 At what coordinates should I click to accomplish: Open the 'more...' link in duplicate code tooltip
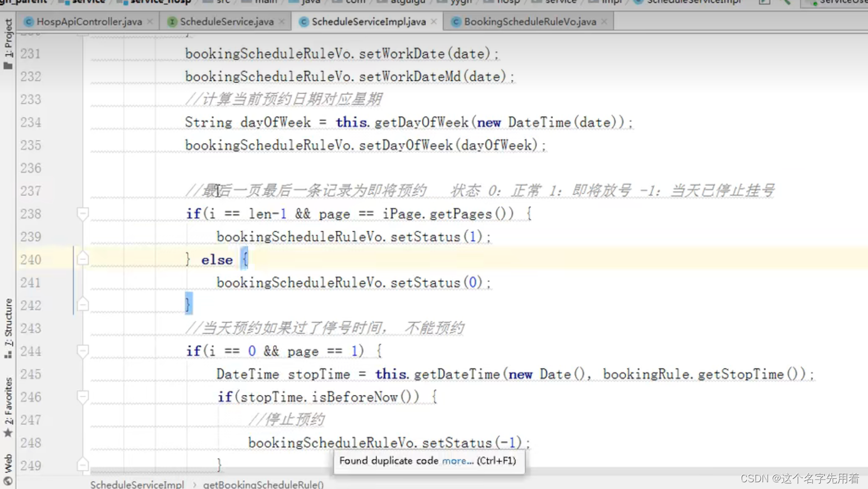(x=458, y=460)
